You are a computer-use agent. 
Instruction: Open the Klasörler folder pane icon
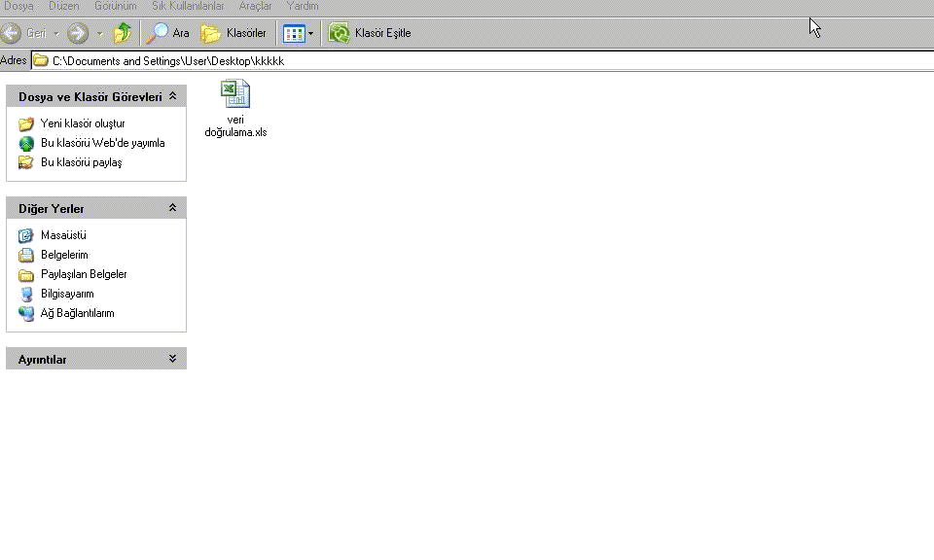[x=210, y=33]
